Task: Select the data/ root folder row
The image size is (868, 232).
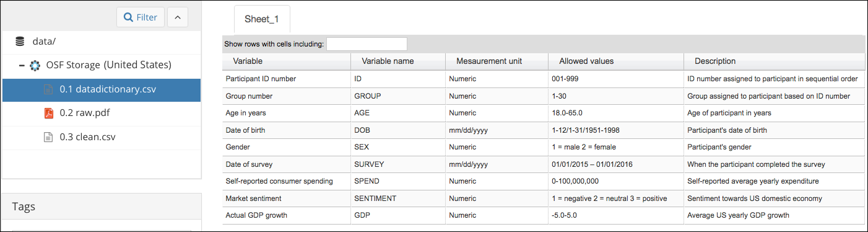Action: [102, 42]
